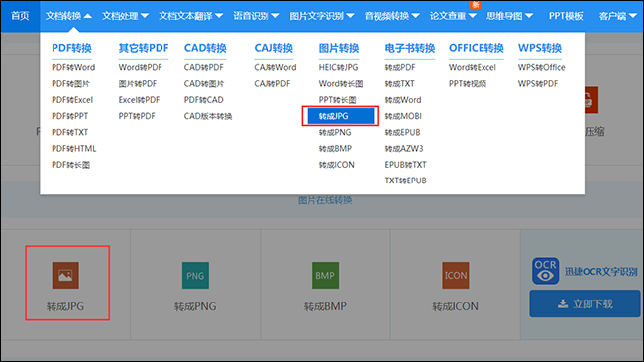Select CAD转图片 option

pos(204,83)
